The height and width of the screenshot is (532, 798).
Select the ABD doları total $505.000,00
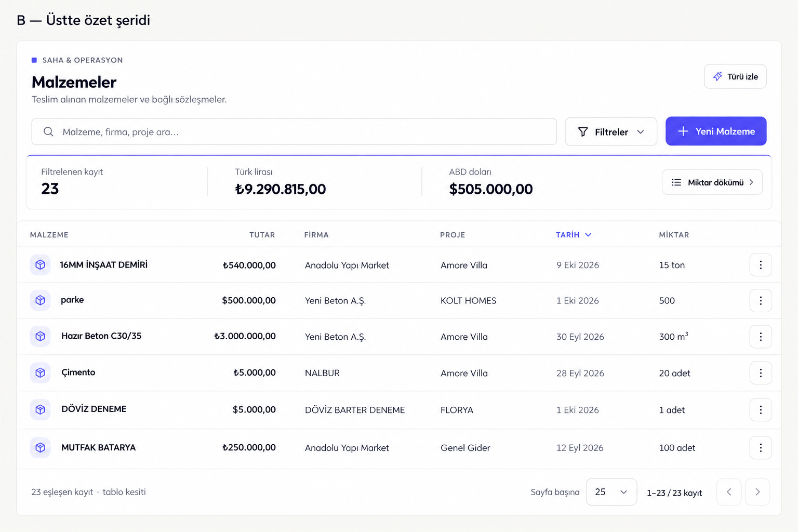point(491,189)
